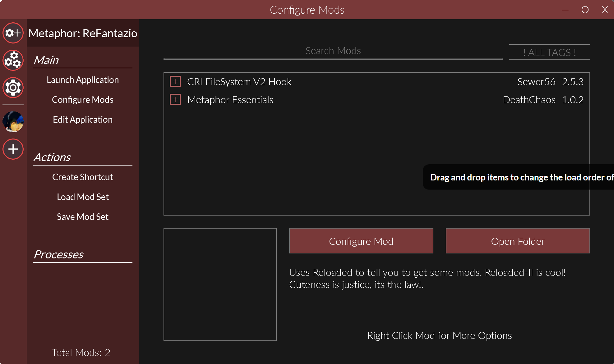The height and width of the screenshot is (364, 614).
Task: Click the Configure Mod button
Action: coord(361,241)
